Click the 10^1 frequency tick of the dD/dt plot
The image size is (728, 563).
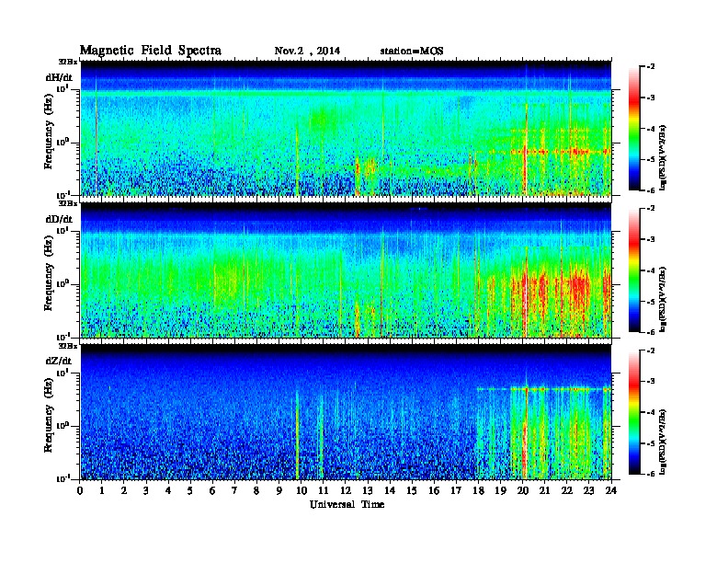click(x=63, y=230)
